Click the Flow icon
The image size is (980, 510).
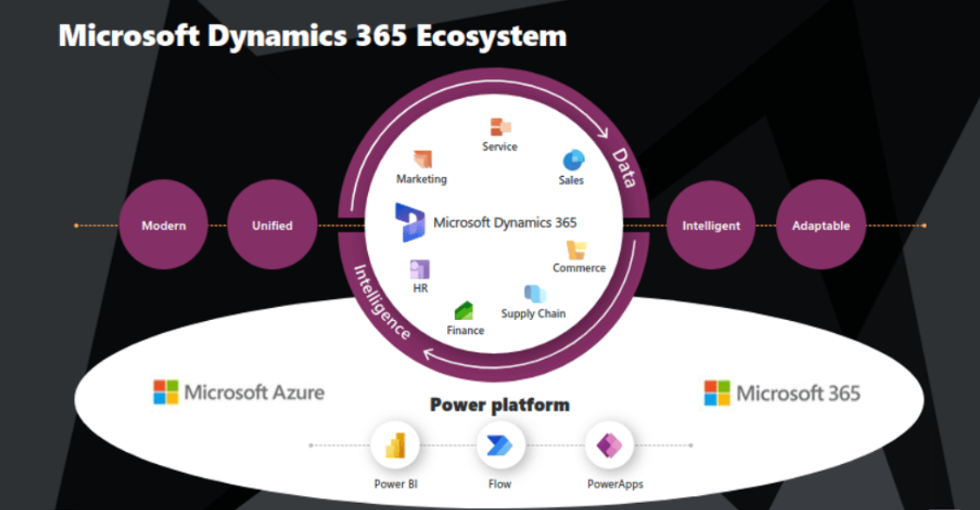point(500,445)
